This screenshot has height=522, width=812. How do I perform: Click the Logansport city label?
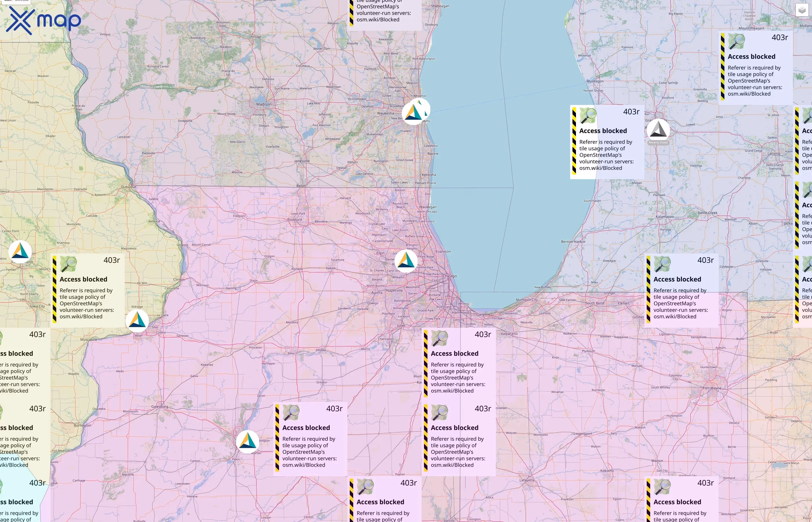(583, 434)
